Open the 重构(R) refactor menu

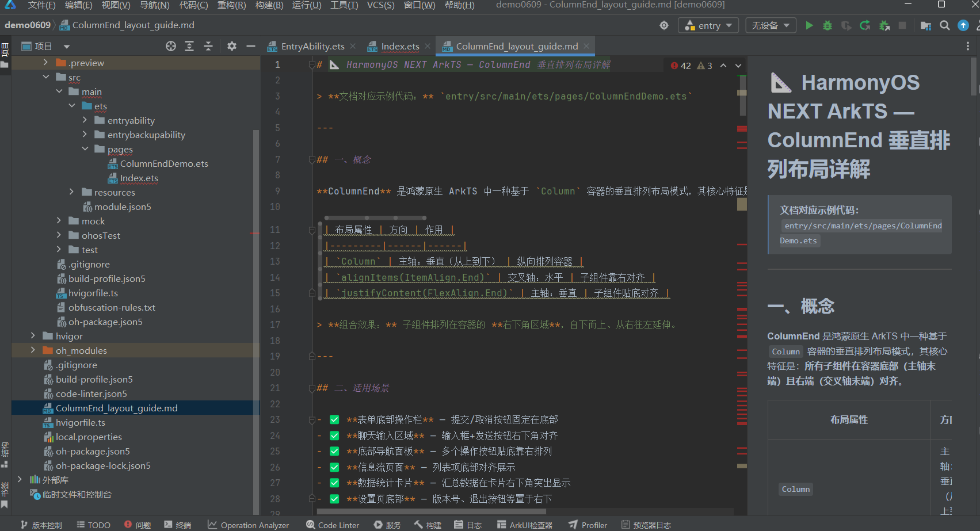(231, 5)
